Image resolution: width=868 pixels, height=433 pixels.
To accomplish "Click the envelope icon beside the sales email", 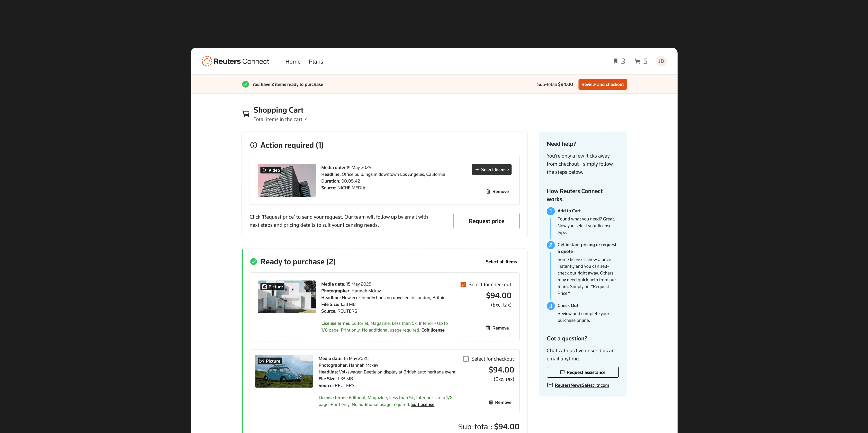I will [x=550, y=385].
